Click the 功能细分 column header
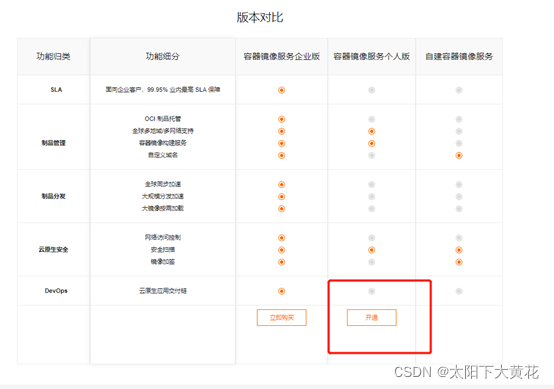This screenshot has width=554, height=389. pos(163,56)
